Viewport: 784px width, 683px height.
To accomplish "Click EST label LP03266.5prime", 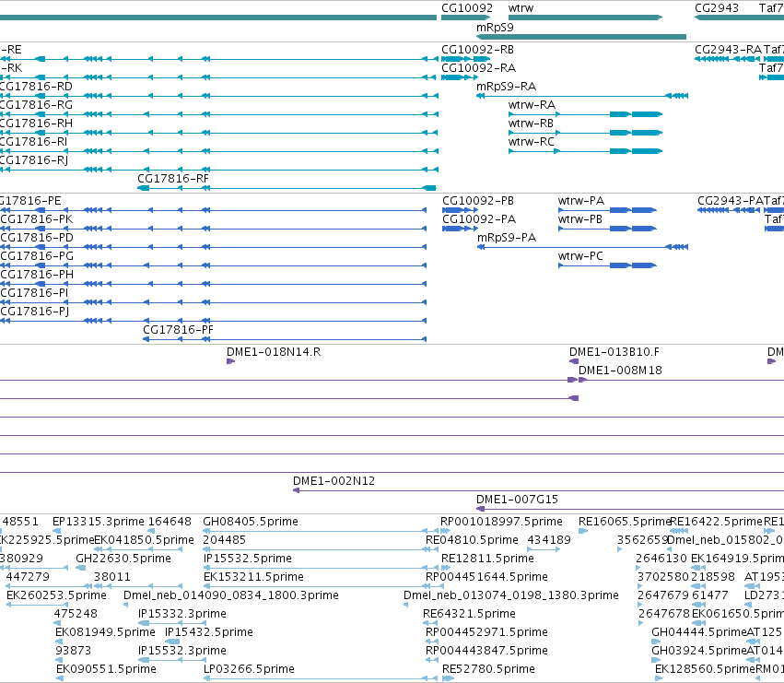I will 249,669.
